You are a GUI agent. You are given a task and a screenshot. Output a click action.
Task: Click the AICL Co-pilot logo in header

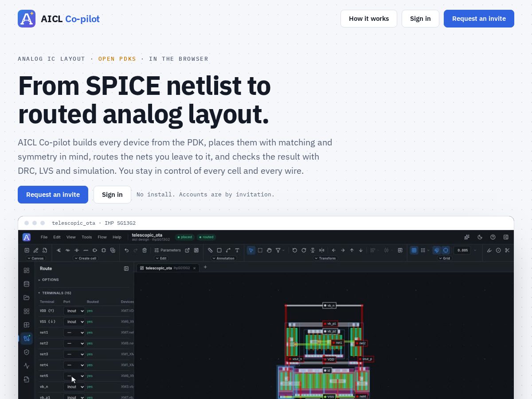[59, 19]
